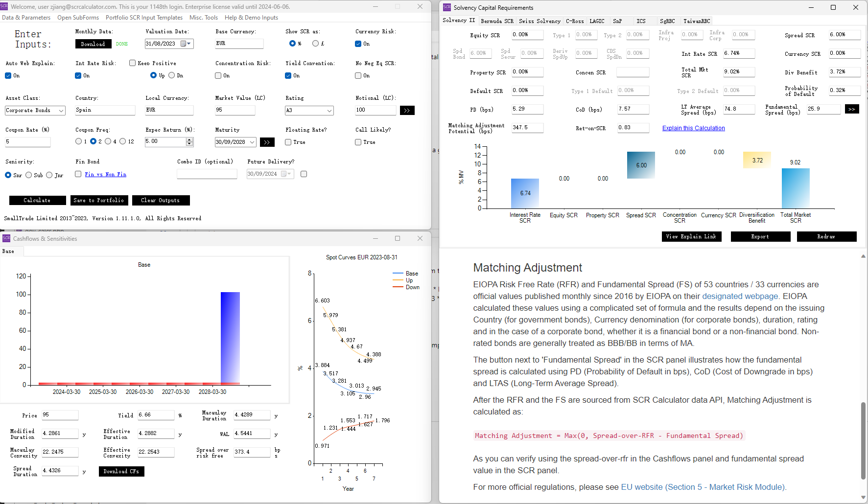Increase Expected Return with spinner arrow
Viewport: 868px width, 504px height.
[190, 139]
